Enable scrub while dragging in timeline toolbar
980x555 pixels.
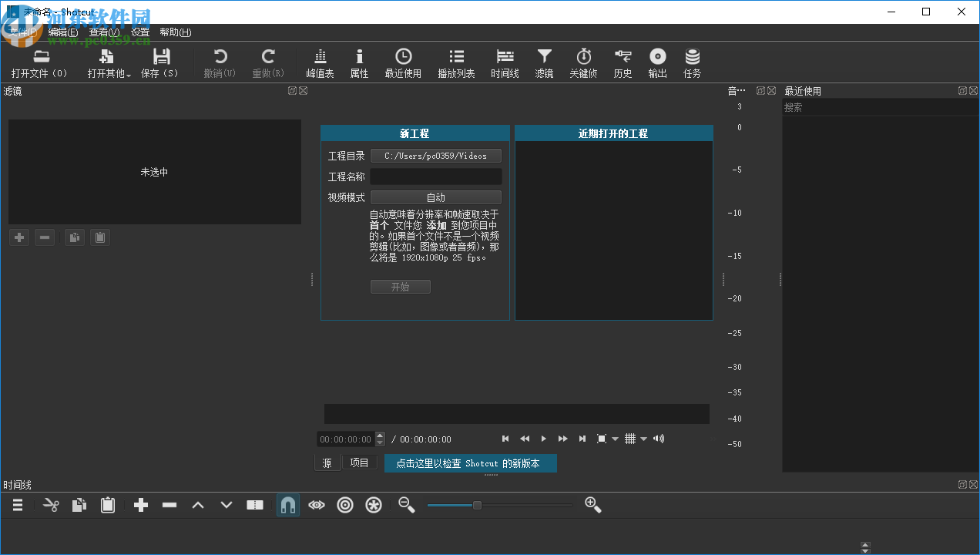316,505
